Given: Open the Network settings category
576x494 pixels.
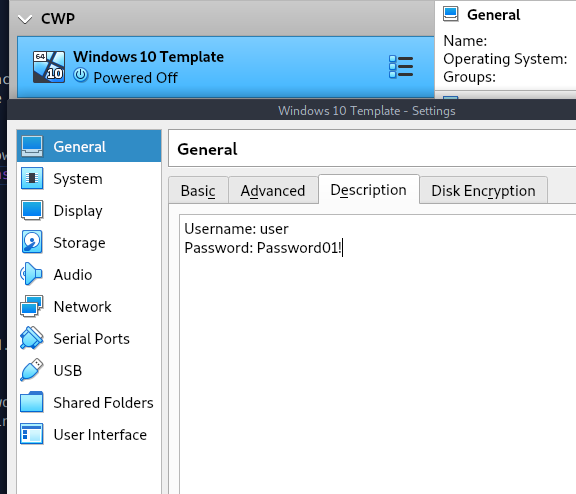Looking at the screenshot, I should click(x=89, y=306).
